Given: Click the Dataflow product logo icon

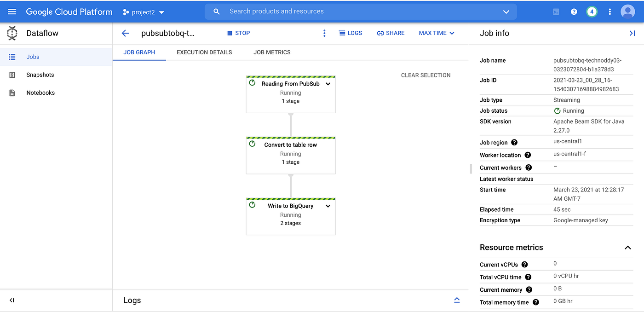Looking at the screenshot, I should 12,33.
